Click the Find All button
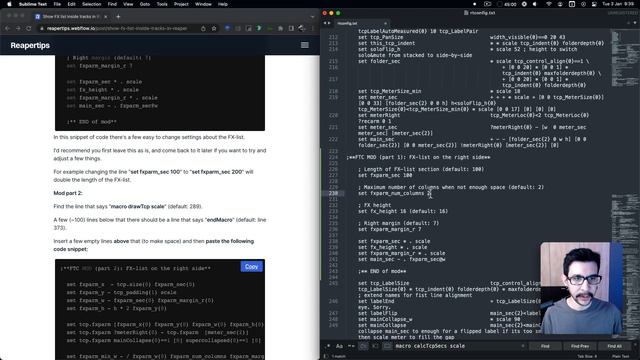The height and width of the screenshot is (360, 640). coord(614,346)
